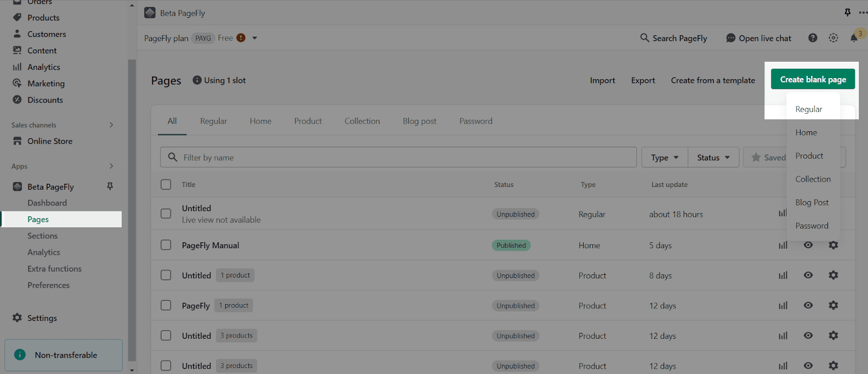Select the Untitled 1 product row checkbox
The height and width of the screenshot is (374, 868).
coord(166,275)
